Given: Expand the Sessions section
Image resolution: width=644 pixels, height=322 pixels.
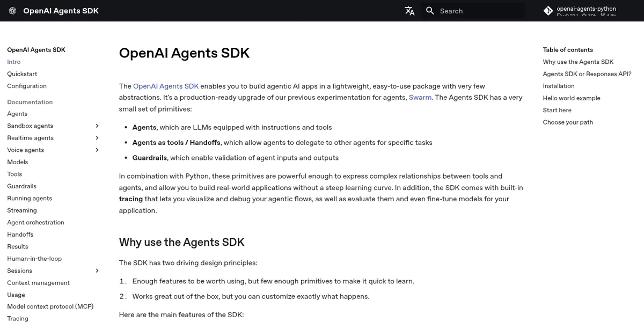Looking at the screenshot, I should 97,270.
